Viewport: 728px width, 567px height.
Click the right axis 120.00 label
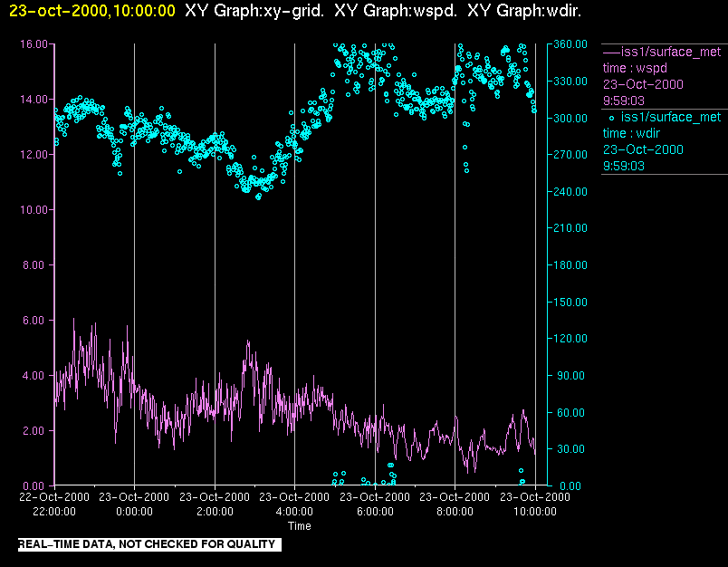click(570, 339)
